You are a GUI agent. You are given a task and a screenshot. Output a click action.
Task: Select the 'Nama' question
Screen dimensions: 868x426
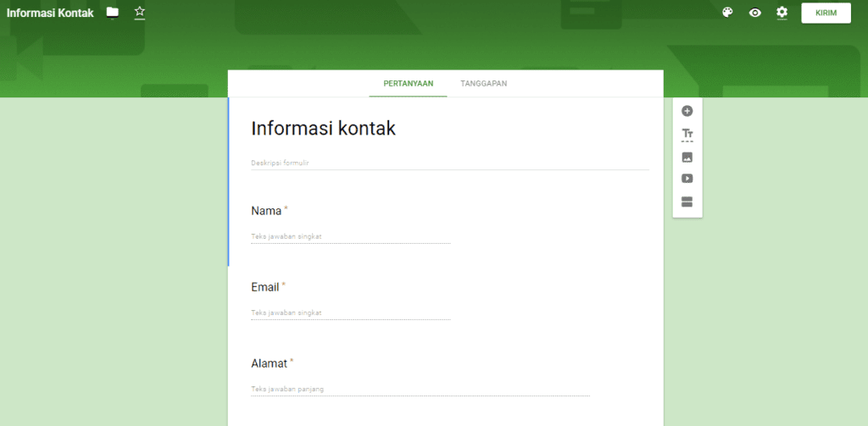[x=266, y=211]
